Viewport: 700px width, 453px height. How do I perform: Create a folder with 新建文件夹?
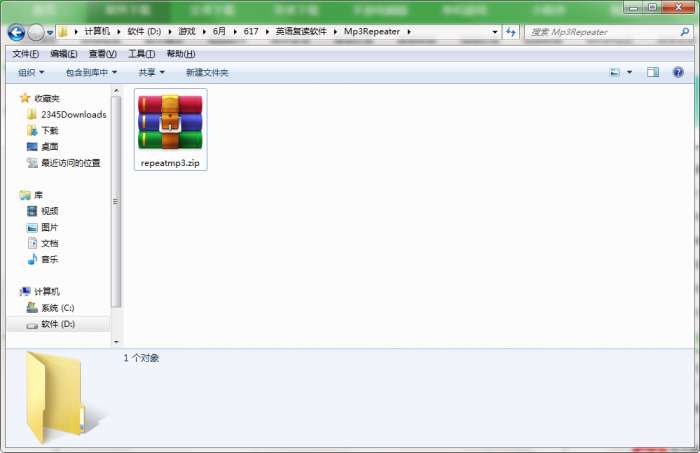(207, 72)
